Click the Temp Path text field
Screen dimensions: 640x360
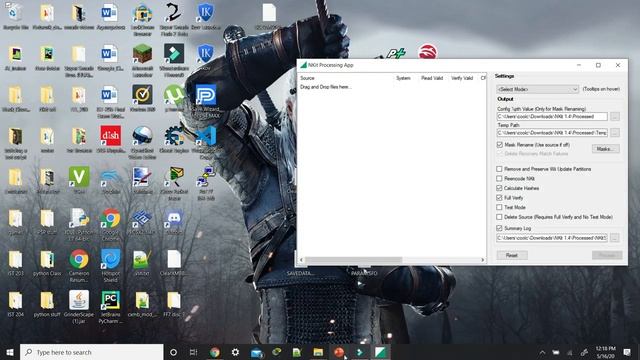tap(552, 133)
